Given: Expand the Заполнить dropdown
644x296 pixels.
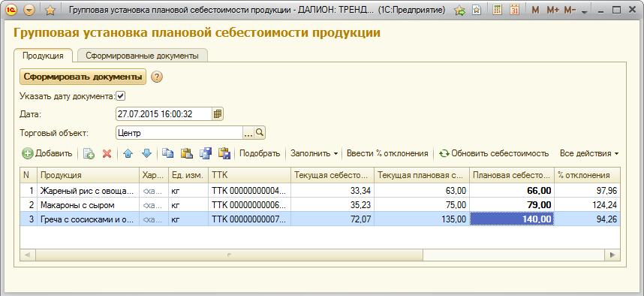Looking at the screenshot, I should 314,153.
